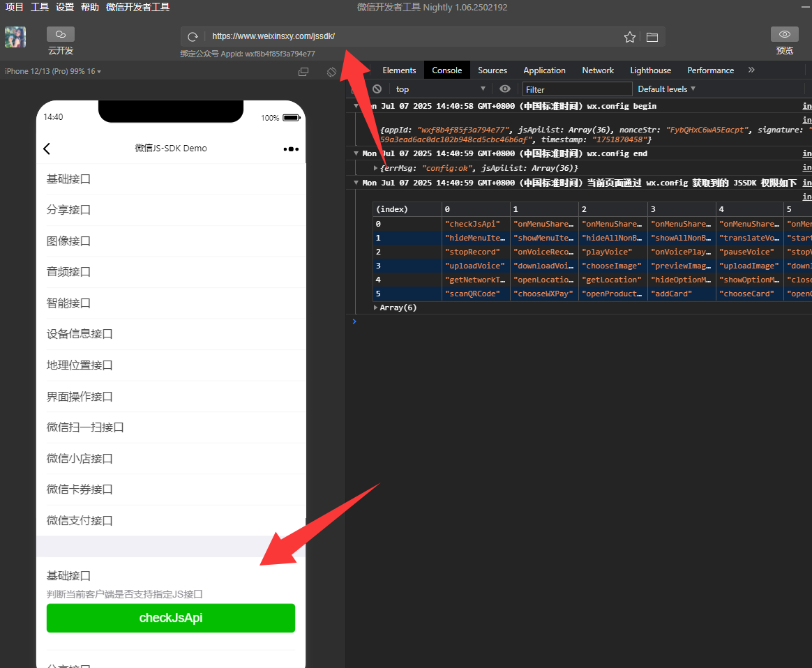Viewport: 812px width, 668px height.
Task: Click the "stopRecord" table cell
Action: click(475, 252)
